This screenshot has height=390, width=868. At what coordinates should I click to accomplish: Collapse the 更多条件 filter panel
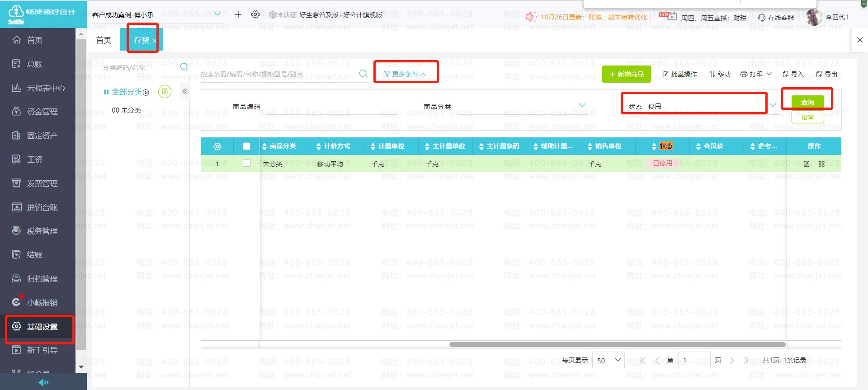pos(405,74)
